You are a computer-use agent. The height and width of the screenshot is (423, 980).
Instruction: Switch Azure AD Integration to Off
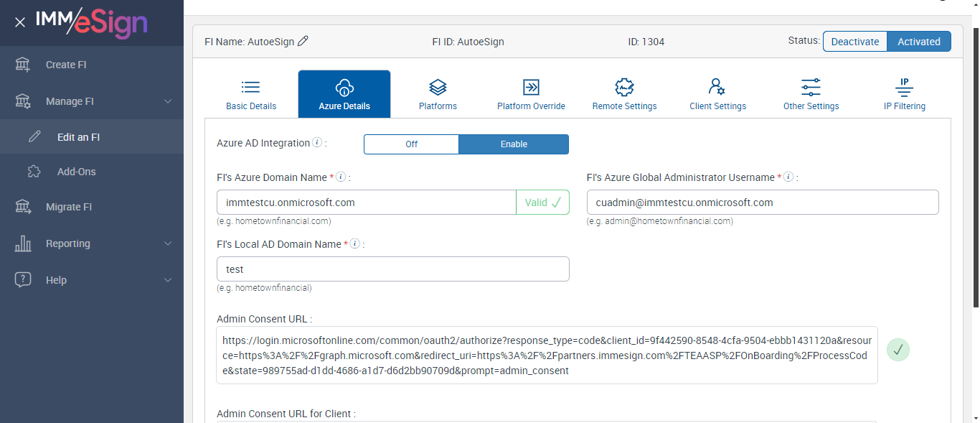411,144
